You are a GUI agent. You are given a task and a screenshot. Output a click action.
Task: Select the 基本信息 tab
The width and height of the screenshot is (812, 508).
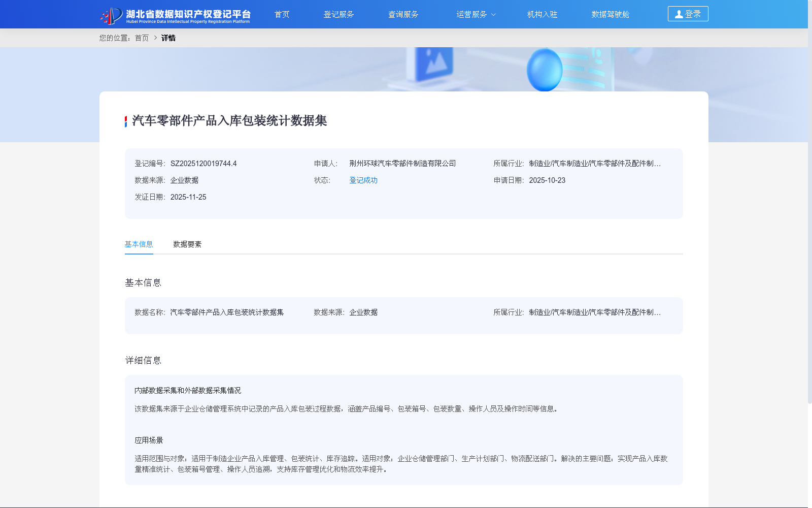click(139, 244)
